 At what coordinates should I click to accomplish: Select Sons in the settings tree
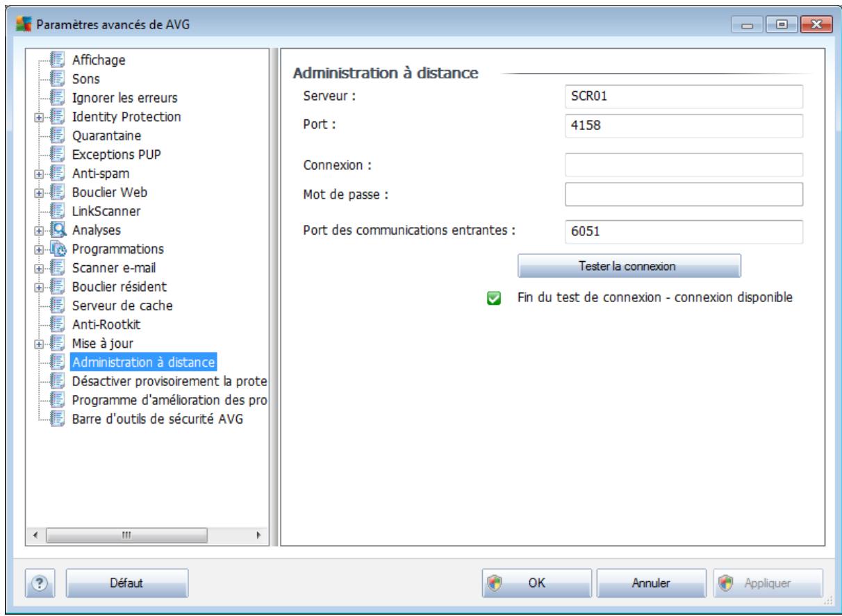(85, 79)
